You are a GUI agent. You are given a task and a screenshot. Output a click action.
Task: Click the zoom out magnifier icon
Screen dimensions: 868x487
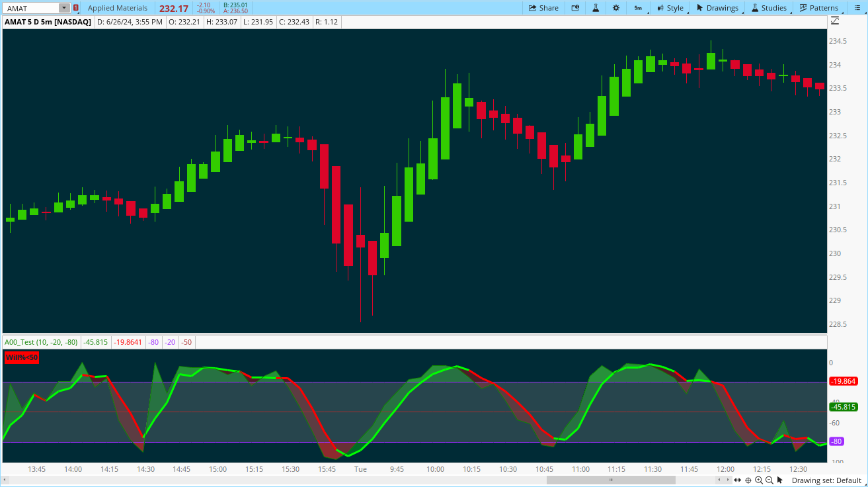tap(769, 480)
